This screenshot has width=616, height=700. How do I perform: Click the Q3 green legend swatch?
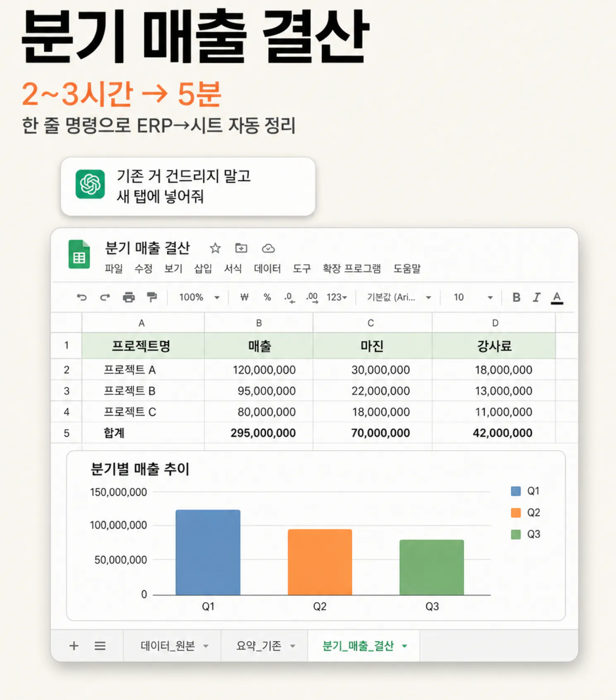point(516,534)
